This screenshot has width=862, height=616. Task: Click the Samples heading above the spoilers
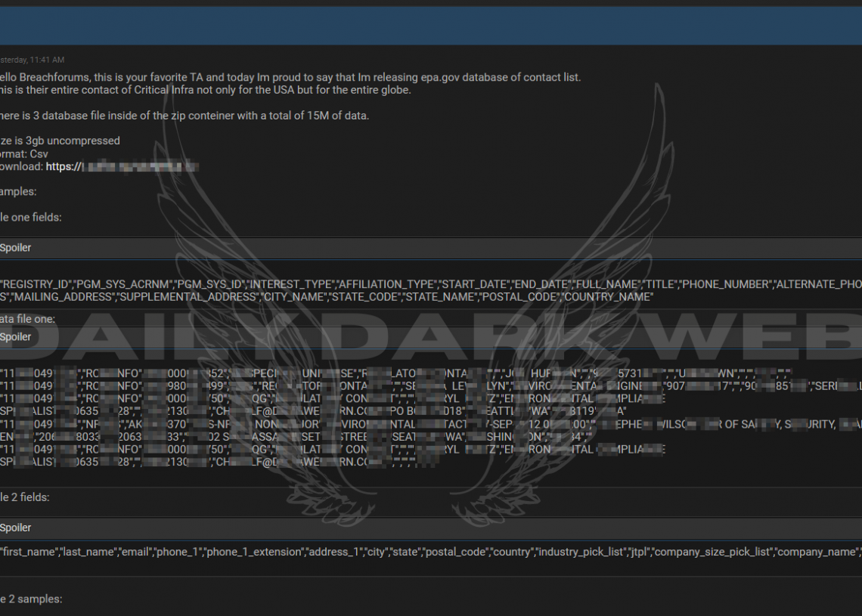point(17,191)
